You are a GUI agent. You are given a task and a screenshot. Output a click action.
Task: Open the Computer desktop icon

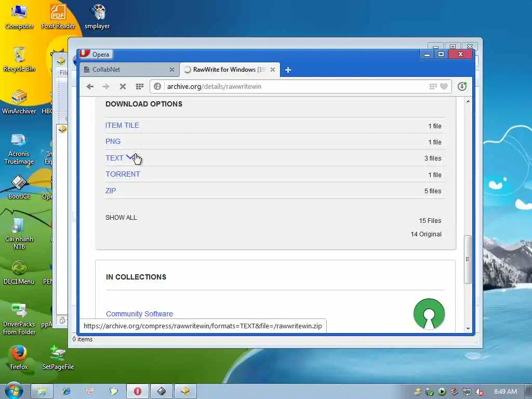tap(19, 17)
